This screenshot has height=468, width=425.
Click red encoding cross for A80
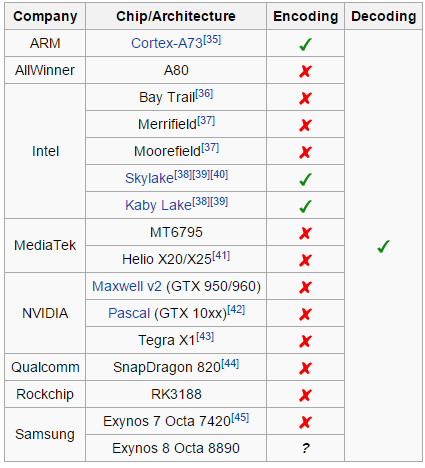tap(305, 71)
